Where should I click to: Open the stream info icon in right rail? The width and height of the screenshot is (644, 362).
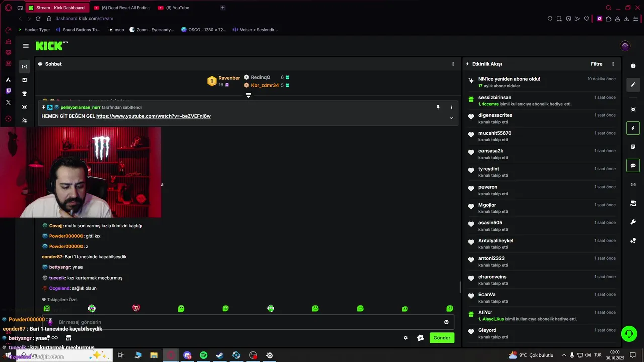[633, 66]
